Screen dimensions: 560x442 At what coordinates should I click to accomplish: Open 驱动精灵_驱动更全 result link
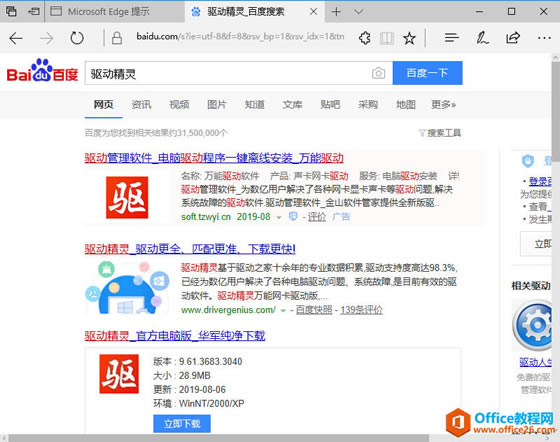coord(190,248)
